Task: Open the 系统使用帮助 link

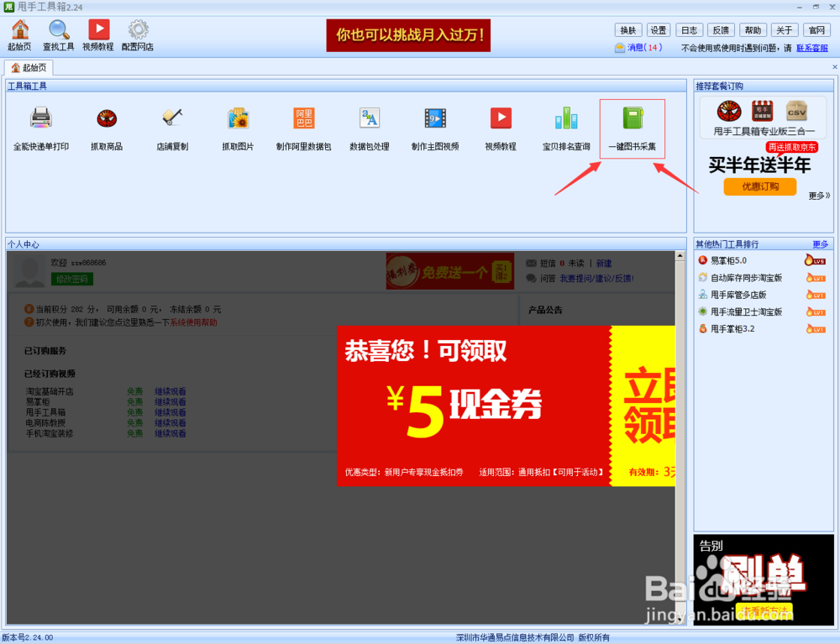Action: [x=193, y=322]
